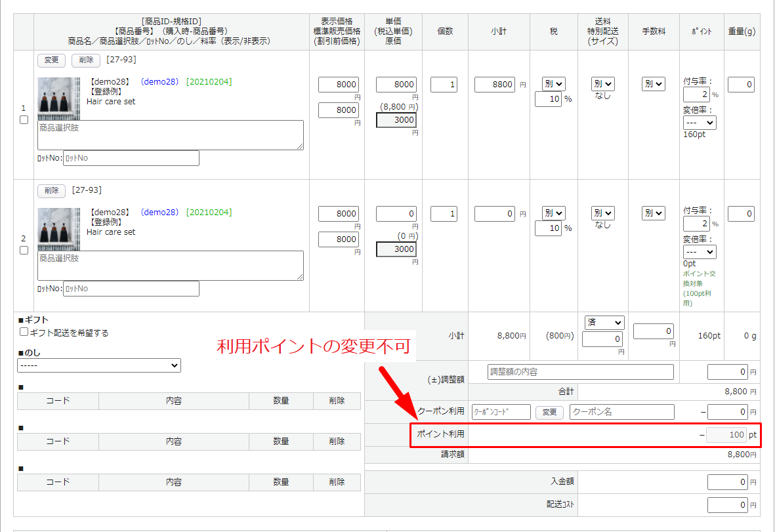The width and height of the screenshot is (775, 532).
Task: Enable the gift delivery checkbox
Action: pos(24,333)
